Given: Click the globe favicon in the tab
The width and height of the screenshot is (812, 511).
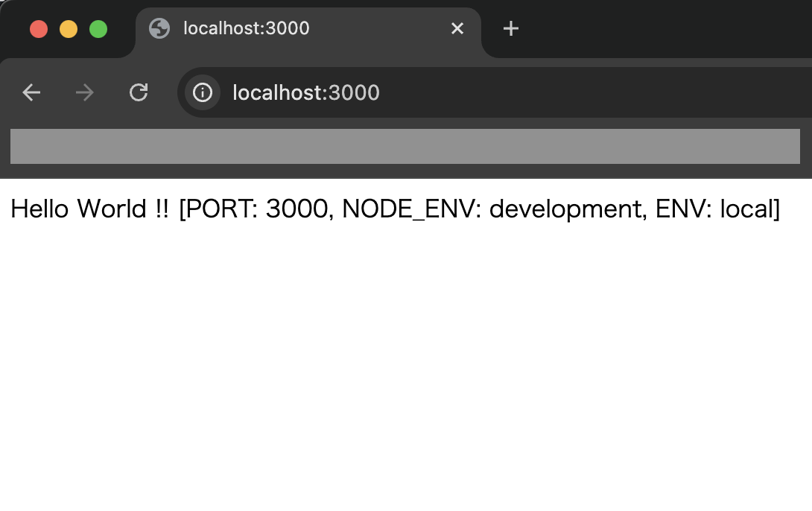Looking at the screenshot, I should pos(159,28).
